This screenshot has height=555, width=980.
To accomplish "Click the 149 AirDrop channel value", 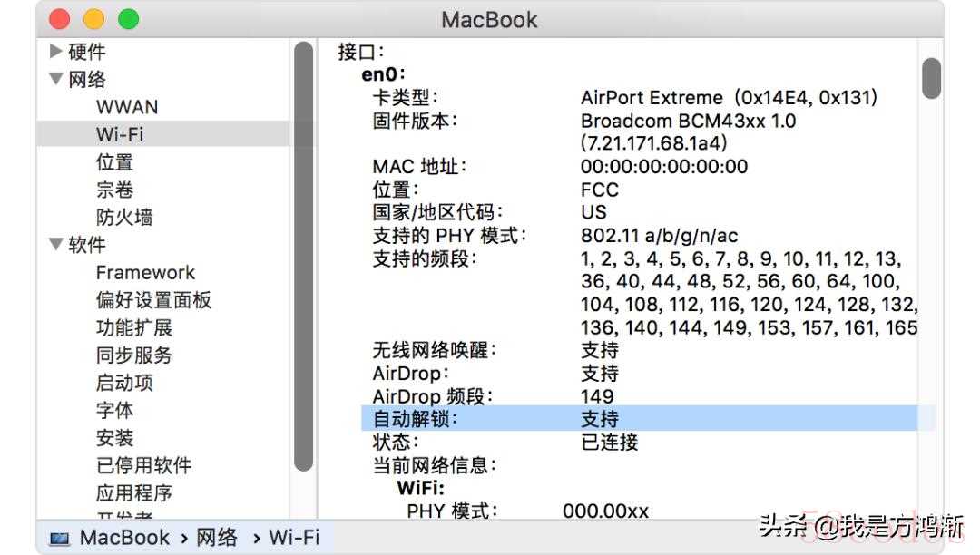I will [597, 395].
